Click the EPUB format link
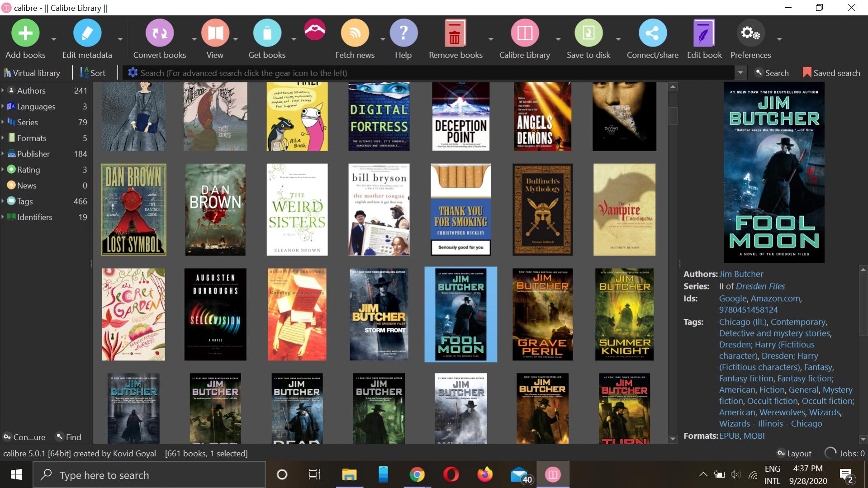This screenshot has width=868, height=488. [729, 436]
